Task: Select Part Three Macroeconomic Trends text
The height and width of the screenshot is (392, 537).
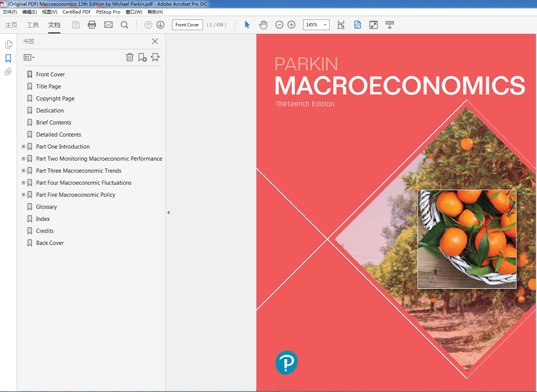Action: [79, 171]
